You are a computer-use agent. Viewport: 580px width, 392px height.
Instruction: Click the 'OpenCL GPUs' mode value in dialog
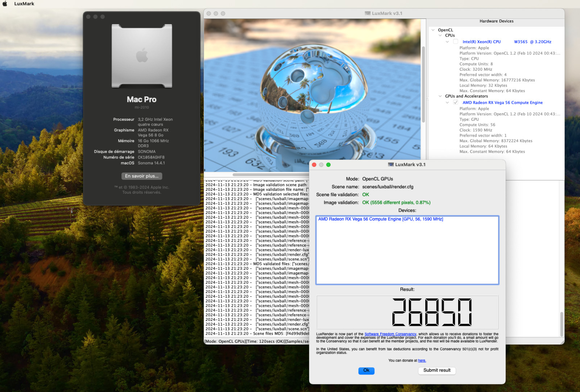coord(378,179)
